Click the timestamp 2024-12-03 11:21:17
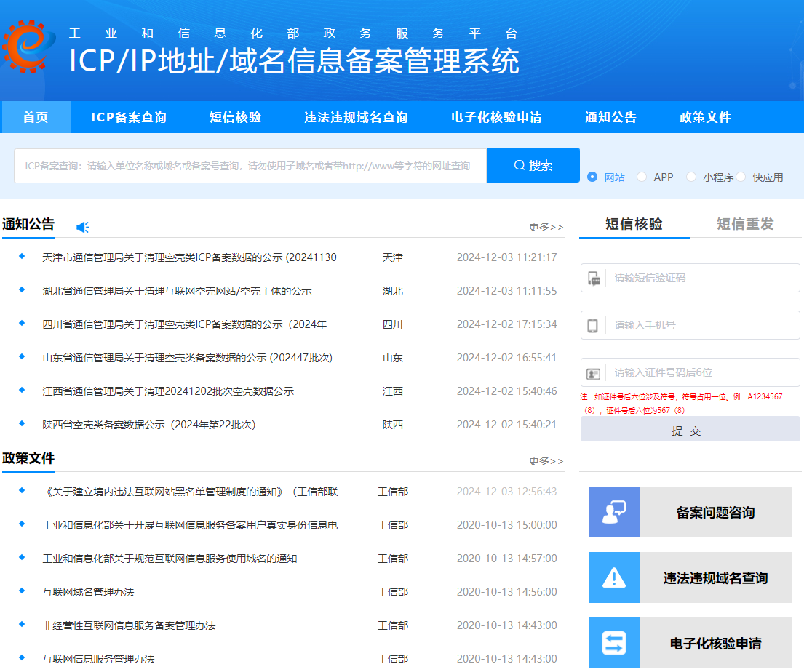 (506, 257)
